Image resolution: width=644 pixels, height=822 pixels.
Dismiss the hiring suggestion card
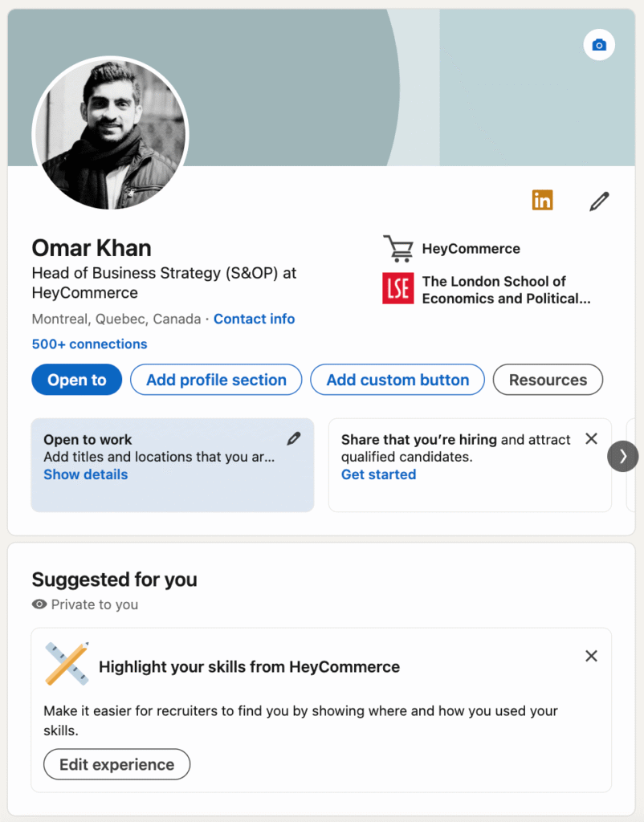pyautogui.click(x=591, y=438)
